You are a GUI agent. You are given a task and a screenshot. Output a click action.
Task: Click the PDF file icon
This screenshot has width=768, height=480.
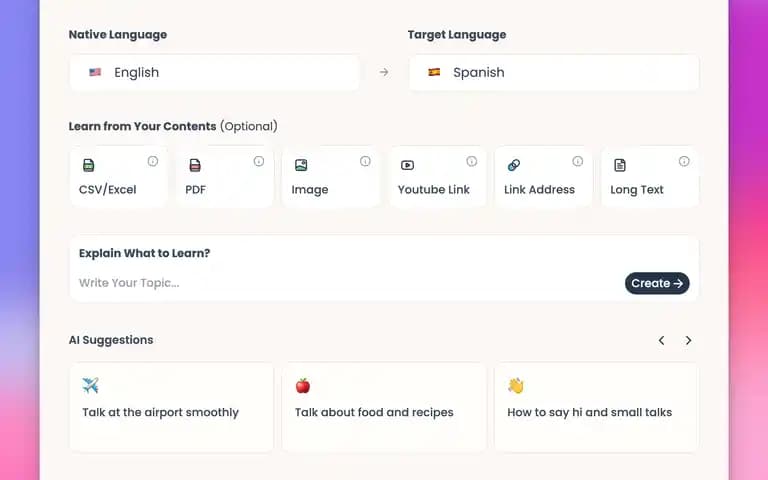(195, 165)
